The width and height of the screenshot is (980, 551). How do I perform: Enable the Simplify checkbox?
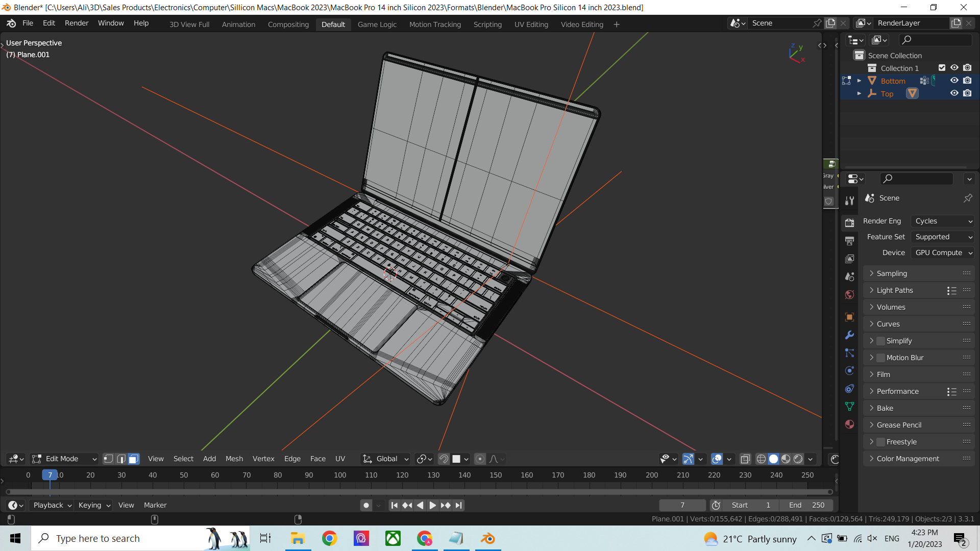point(880,340)
